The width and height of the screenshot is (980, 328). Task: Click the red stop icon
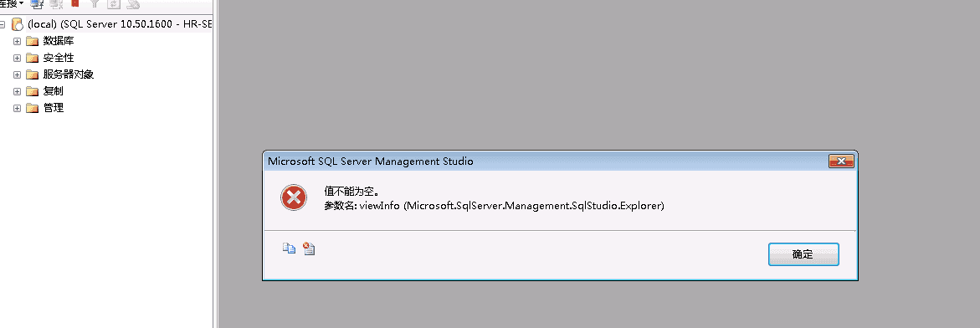(75, 3)
